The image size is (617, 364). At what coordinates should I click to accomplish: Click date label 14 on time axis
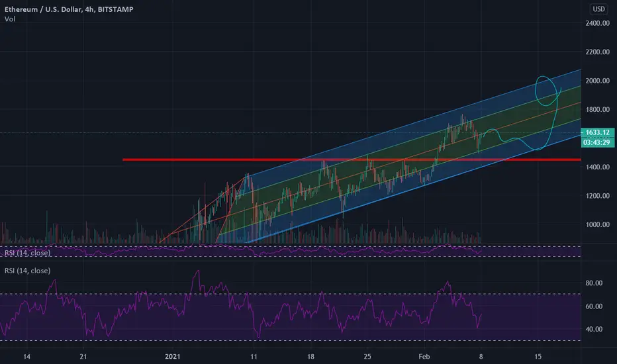click(26, 357)
